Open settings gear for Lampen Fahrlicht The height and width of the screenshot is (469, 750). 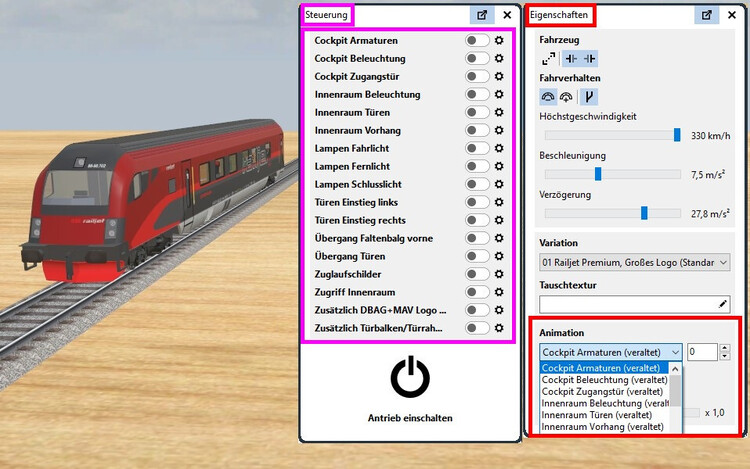tap(499, 148)
